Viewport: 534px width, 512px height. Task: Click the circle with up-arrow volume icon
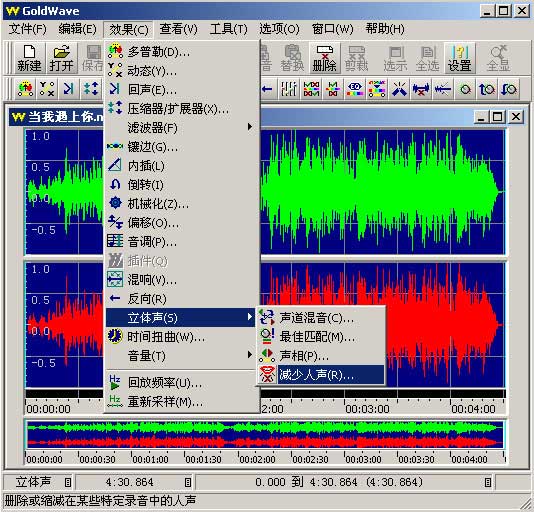487,89
